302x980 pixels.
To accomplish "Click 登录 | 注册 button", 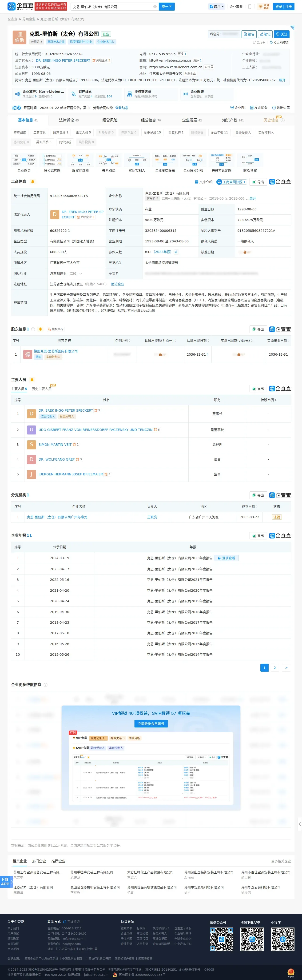I will point(283,7).
